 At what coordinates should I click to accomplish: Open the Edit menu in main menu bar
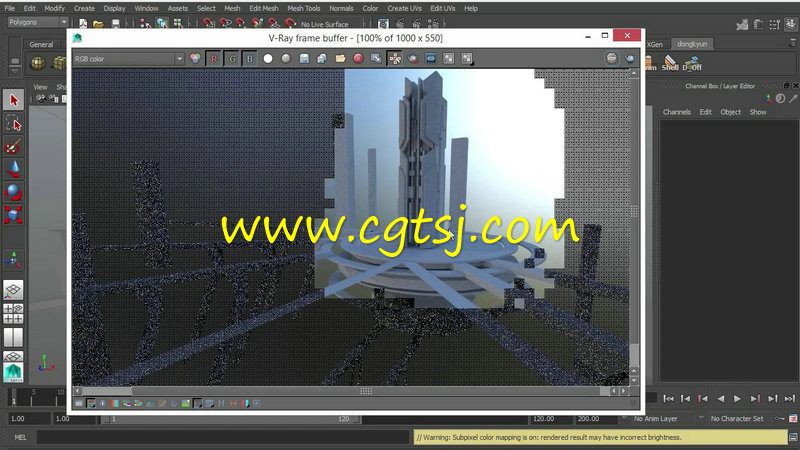click(x=30, y=8)
